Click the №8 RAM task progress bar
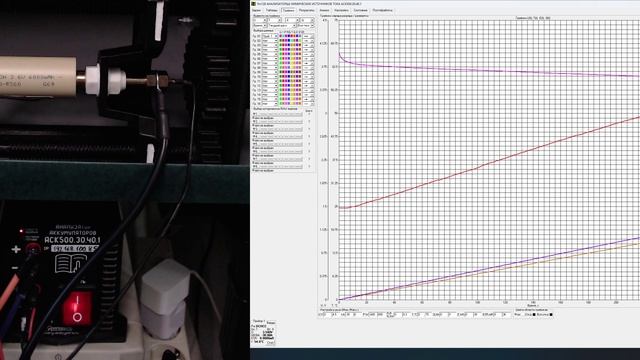640x360 pixels. coord(280,166)
